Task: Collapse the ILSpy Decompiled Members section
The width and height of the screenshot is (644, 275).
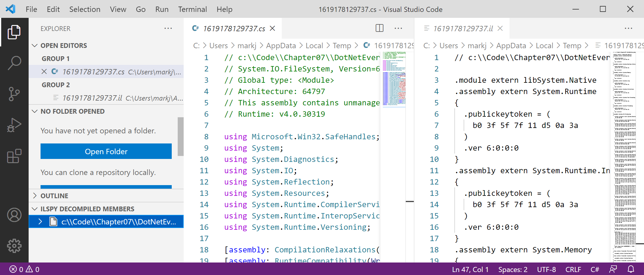Action: click(x=35, y=209)
